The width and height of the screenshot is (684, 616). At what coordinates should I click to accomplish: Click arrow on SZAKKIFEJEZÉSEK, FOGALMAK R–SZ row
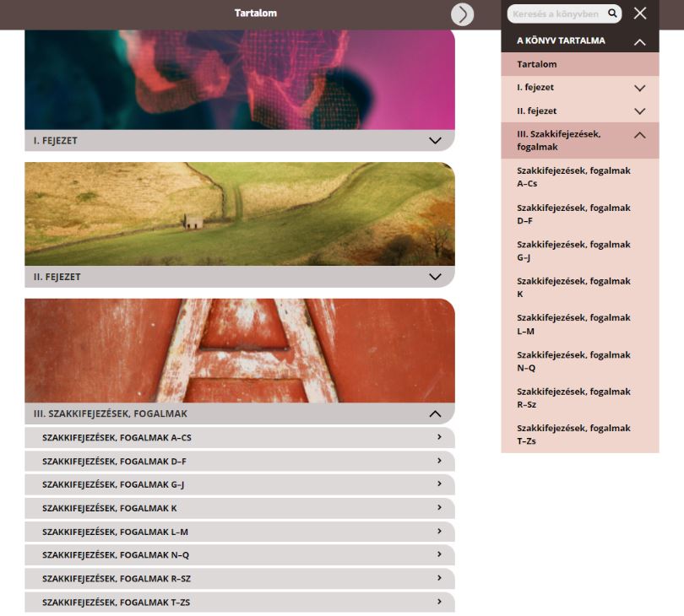(440, 578)
